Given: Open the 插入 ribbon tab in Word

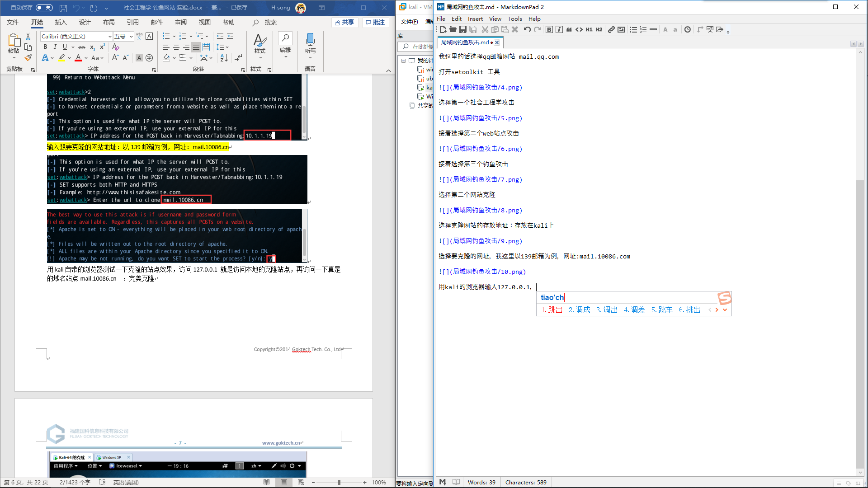Looking at the screenshot, I should pos(61,22).
